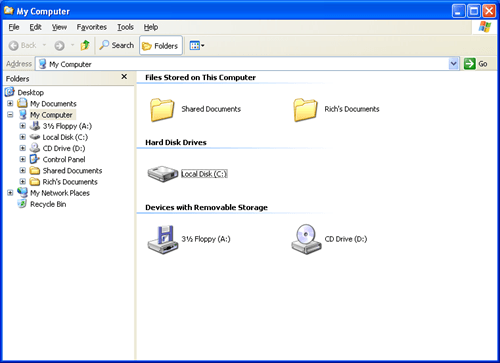
Task: Select Recycle Bin icon in tree
Action: pos(22,204)
